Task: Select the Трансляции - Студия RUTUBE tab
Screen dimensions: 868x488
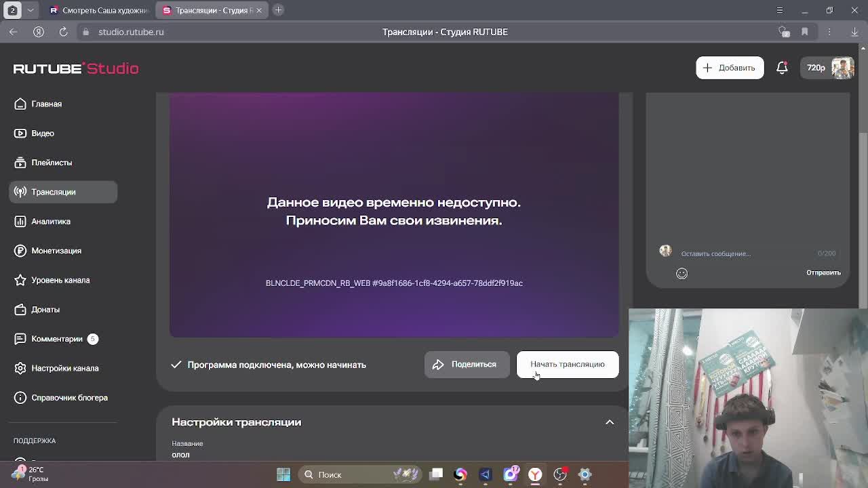Action: (208, 10)
